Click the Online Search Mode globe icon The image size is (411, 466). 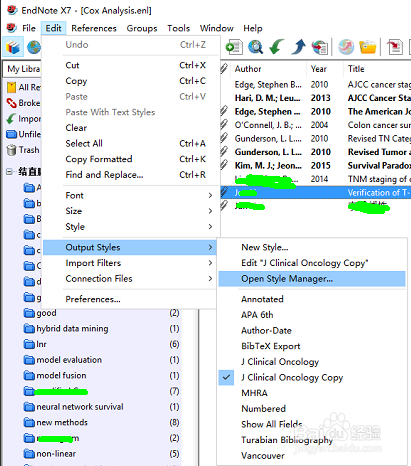coord(34,47)
